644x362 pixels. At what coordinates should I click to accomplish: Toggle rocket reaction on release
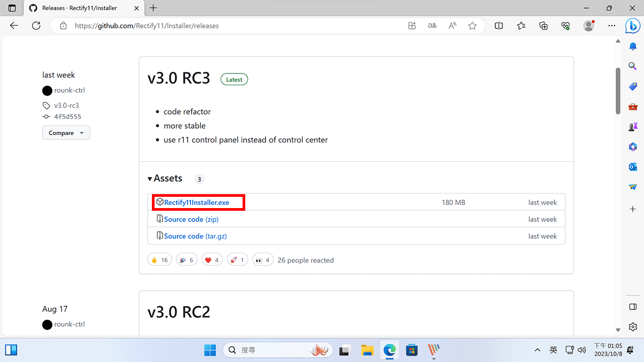[238, 260]
